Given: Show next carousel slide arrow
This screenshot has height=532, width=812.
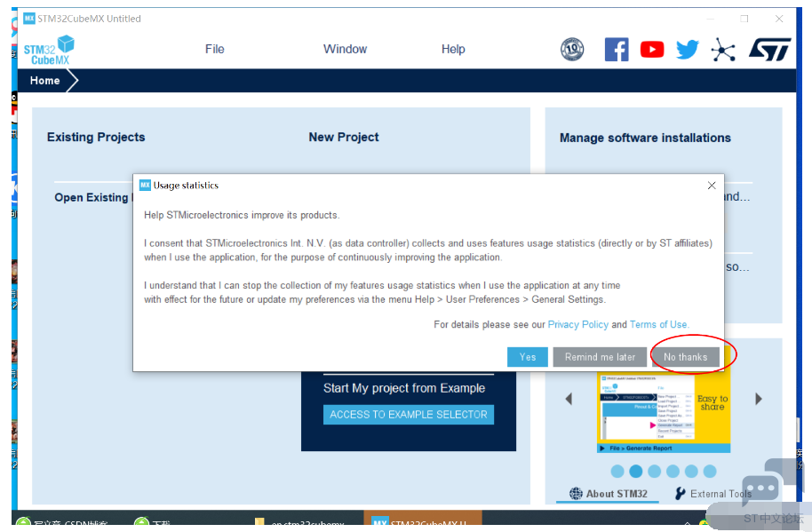Looking at the screenshot, I should (x=758, y=399).
